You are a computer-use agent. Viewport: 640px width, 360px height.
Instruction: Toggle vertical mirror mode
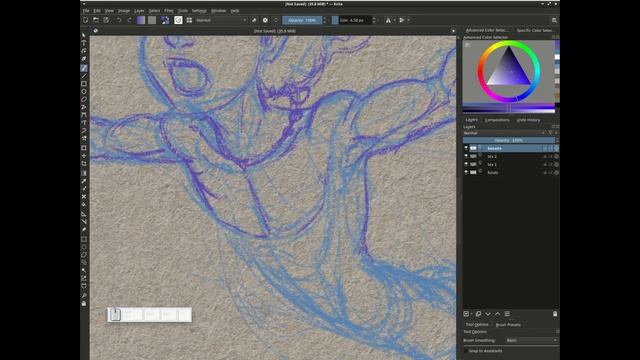point(402,20)
